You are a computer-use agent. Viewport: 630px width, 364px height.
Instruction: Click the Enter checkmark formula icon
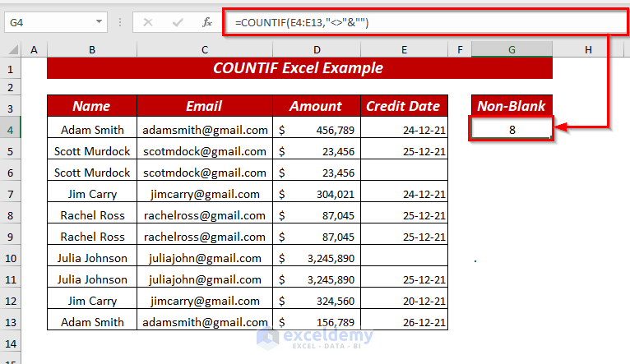[178, 22]
